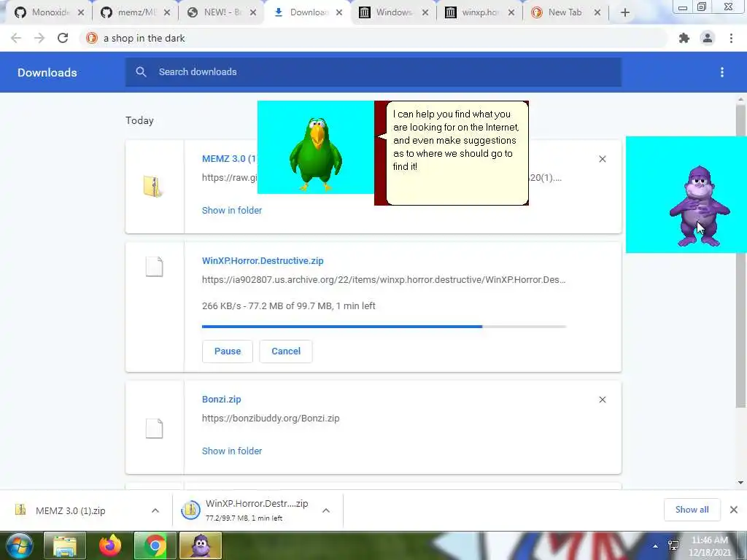The image size is (747, 560).
Task: Open a new tab with plus button
Action: pos(625,12)
